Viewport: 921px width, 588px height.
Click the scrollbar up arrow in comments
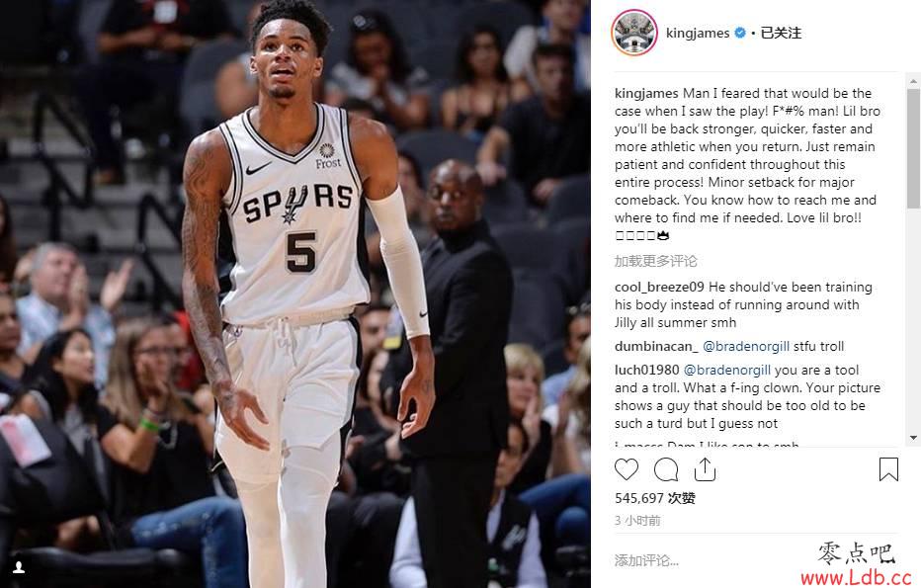click(x=913, y=81)
